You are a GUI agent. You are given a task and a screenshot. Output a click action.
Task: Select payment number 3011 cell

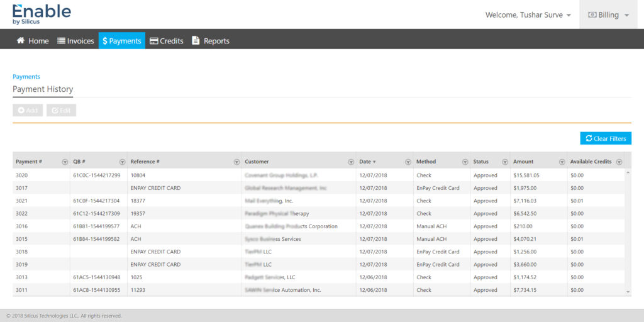[x=41, y=290]
